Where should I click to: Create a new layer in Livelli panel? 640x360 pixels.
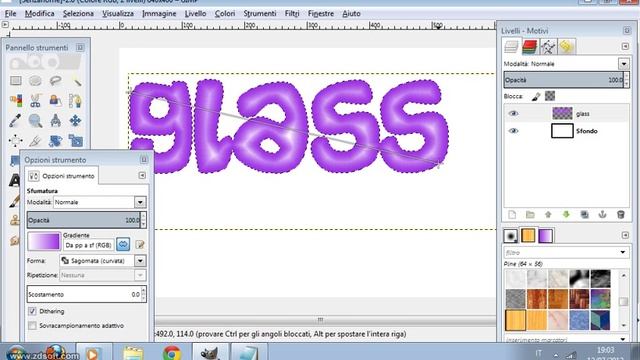pos(512,215)
